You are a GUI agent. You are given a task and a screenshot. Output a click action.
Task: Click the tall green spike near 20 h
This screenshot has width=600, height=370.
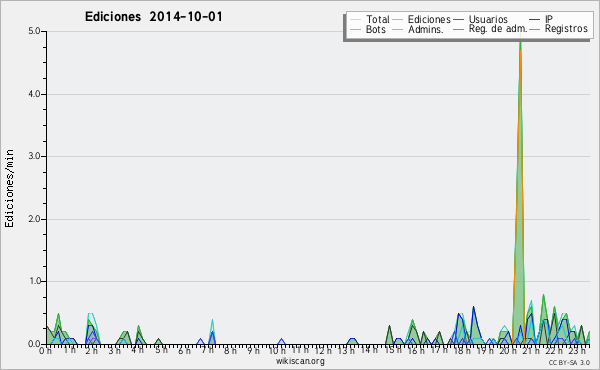coord(520,191)
